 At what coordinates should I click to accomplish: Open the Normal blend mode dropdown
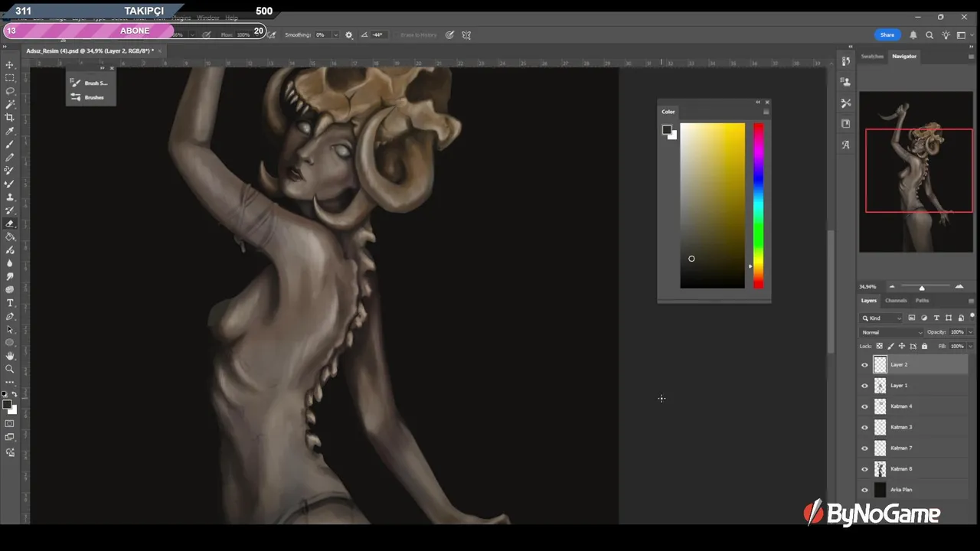[892, 332]
